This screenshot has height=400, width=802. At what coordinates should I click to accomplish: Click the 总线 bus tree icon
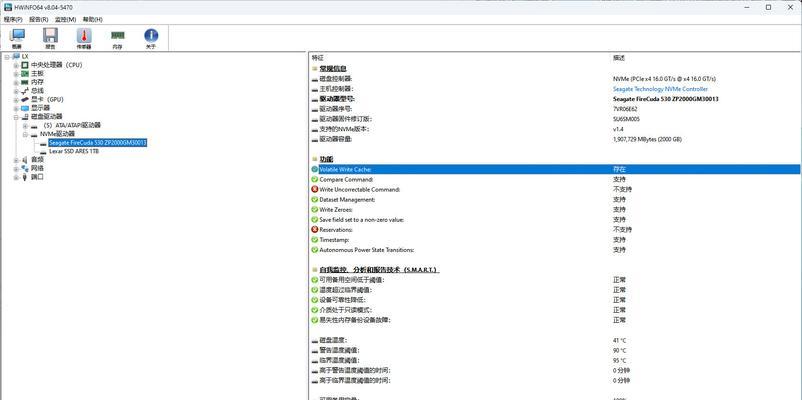click(25, 91)
